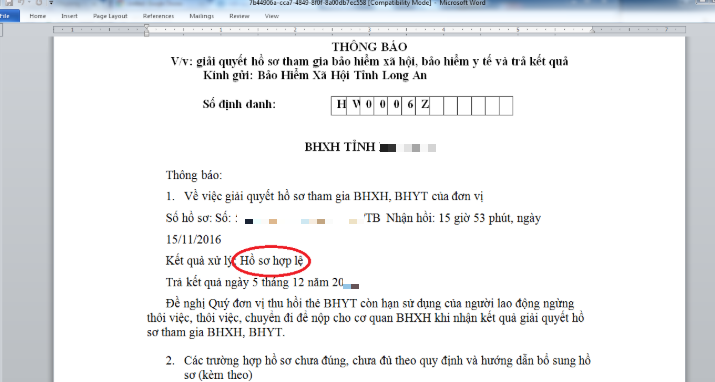Switch to the Home ribbon tab
This screenshot has height=382, width=715.
point(37,16)
